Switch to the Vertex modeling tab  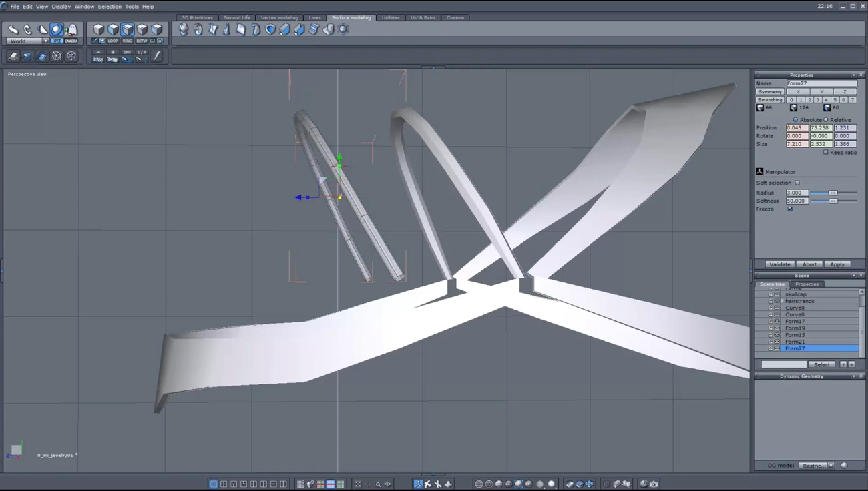279,18
